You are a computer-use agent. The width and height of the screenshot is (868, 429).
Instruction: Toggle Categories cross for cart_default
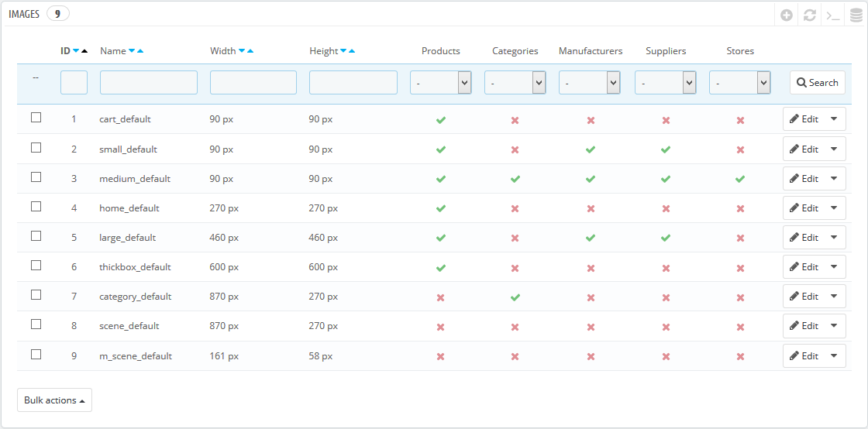click(515, 120)
